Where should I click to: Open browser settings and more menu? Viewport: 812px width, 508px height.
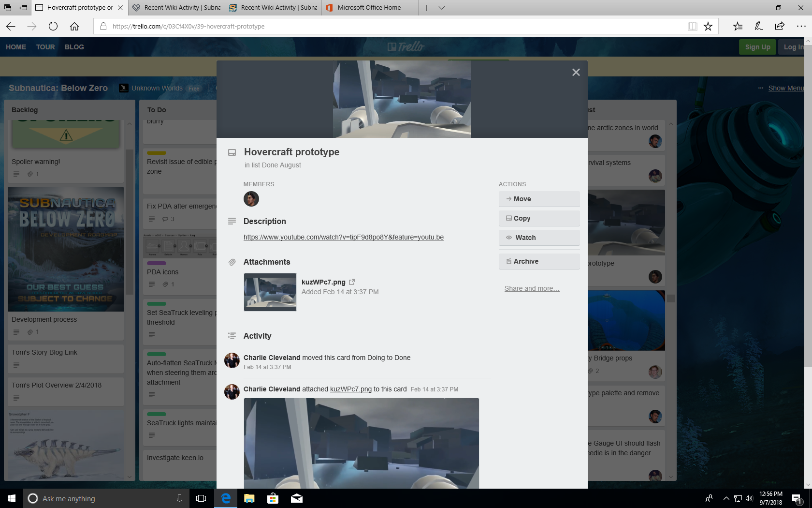pos(801,26)
